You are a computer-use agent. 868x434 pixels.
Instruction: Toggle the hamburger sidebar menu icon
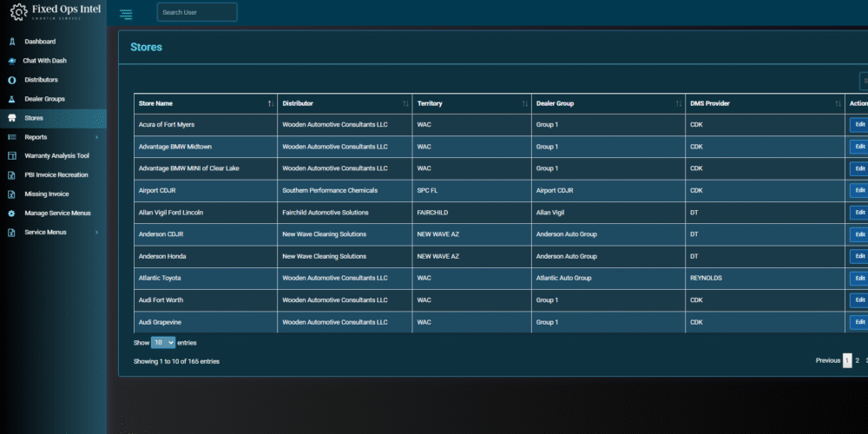(127, 13)
